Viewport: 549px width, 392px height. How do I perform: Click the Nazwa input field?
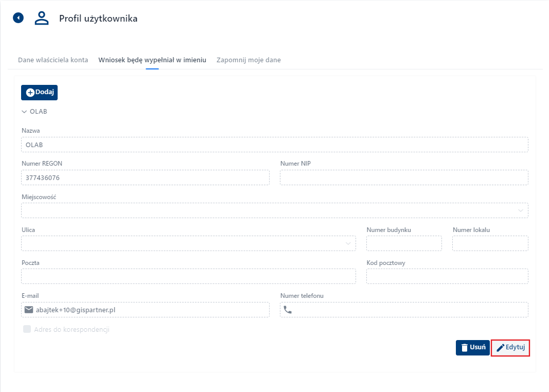click(x=274, y=145)
